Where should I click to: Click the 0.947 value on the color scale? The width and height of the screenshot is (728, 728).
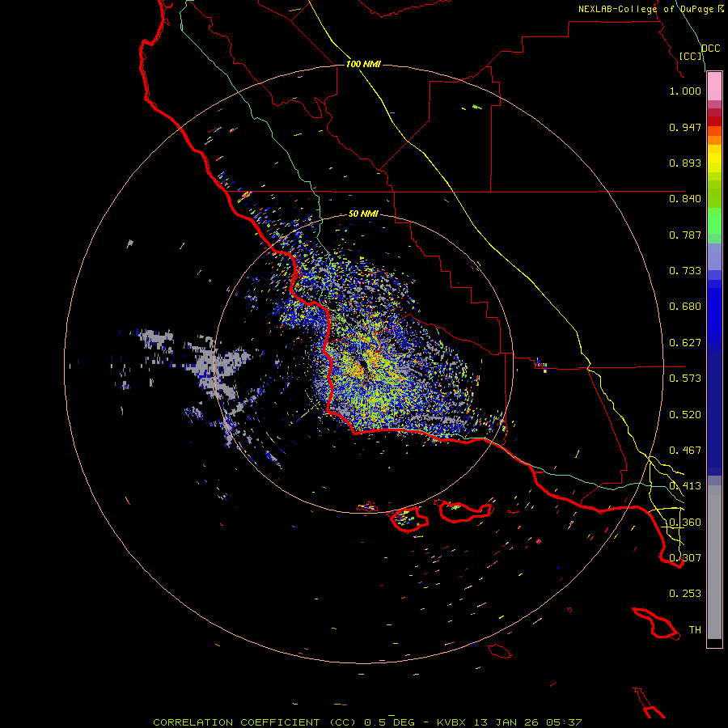pos(685,127)
